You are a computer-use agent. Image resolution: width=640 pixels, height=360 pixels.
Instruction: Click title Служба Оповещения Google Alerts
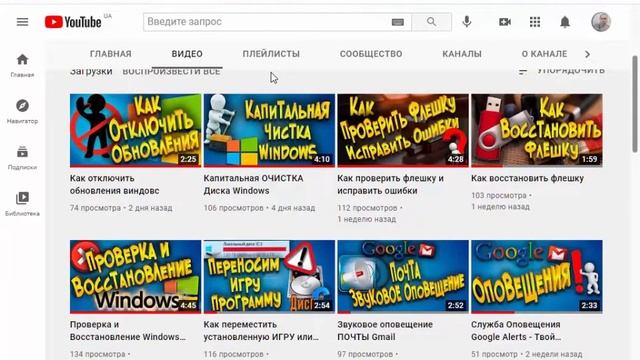coord(516,331)
